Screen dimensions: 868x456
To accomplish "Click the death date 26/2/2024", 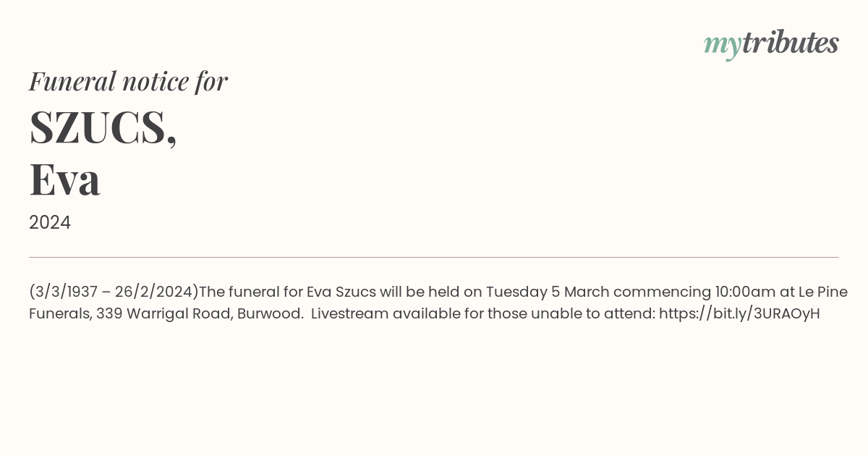I will pos(154,292).
